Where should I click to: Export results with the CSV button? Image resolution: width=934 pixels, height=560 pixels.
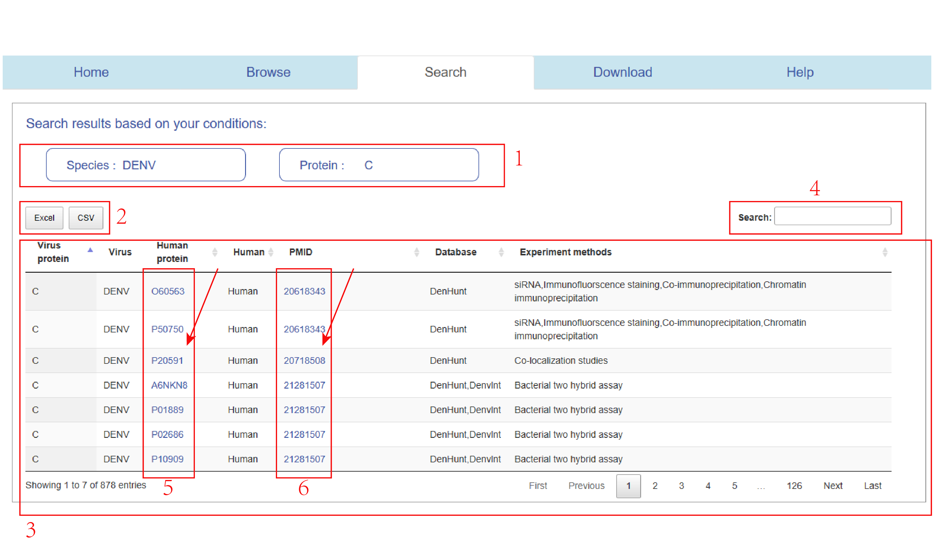[x=86, y=218]
